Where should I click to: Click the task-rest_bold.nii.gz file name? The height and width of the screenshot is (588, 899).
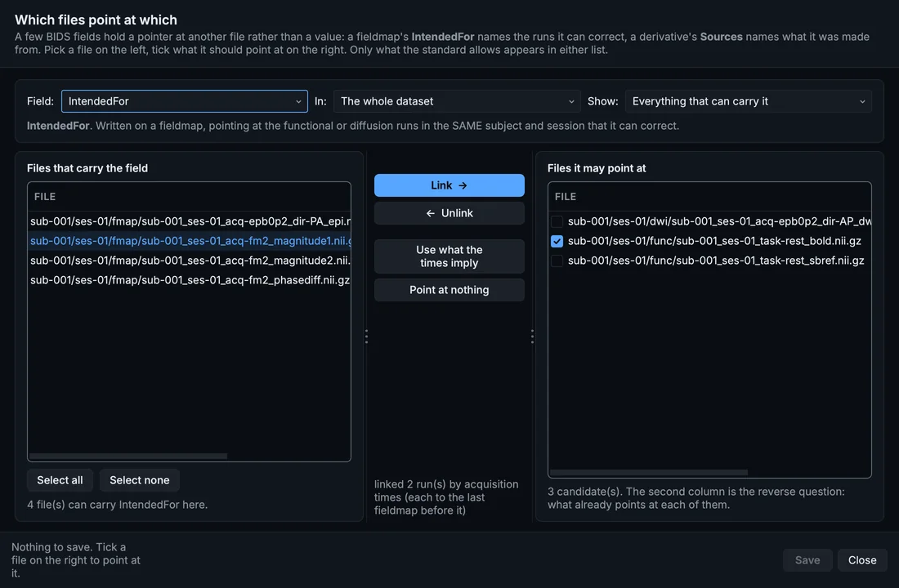[714, 241]
